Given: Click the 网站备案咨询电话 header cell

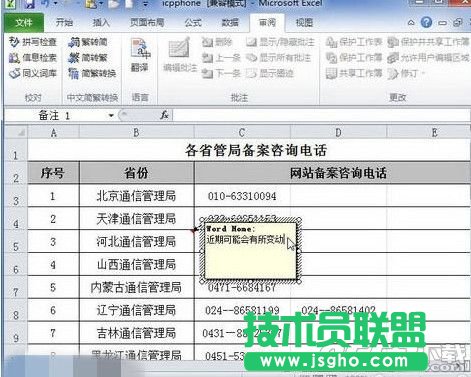Looking at the screenshot, I should point(338,173).
